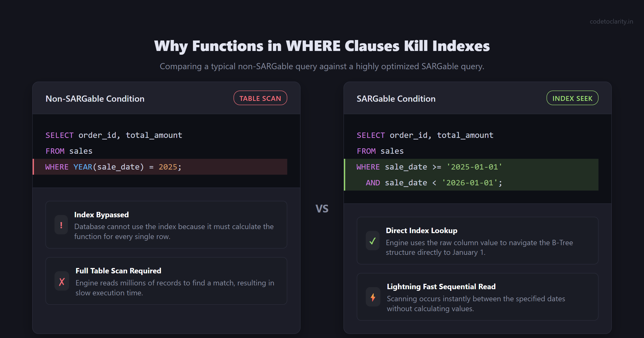Click the lightning bolt icon beside Lightning Fast Sequential Read
Image resolution: width=644 pixels, height=338 pixels.
pos(373,297)
